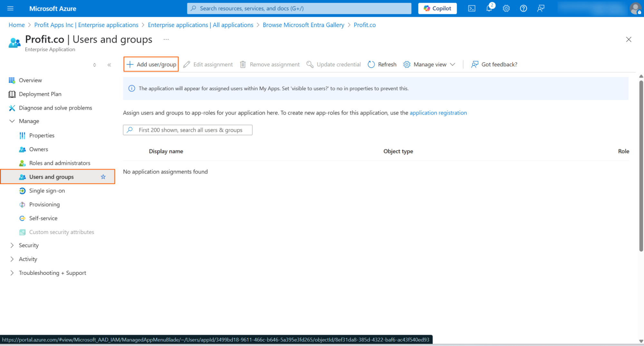Open the Manage view dropdown

tap(429, 64)
